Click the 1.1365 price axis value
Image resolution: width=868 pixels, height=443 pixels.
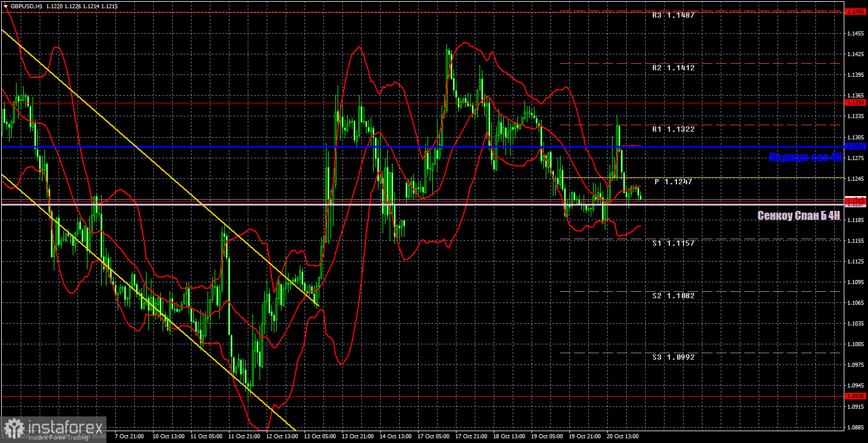856,96
